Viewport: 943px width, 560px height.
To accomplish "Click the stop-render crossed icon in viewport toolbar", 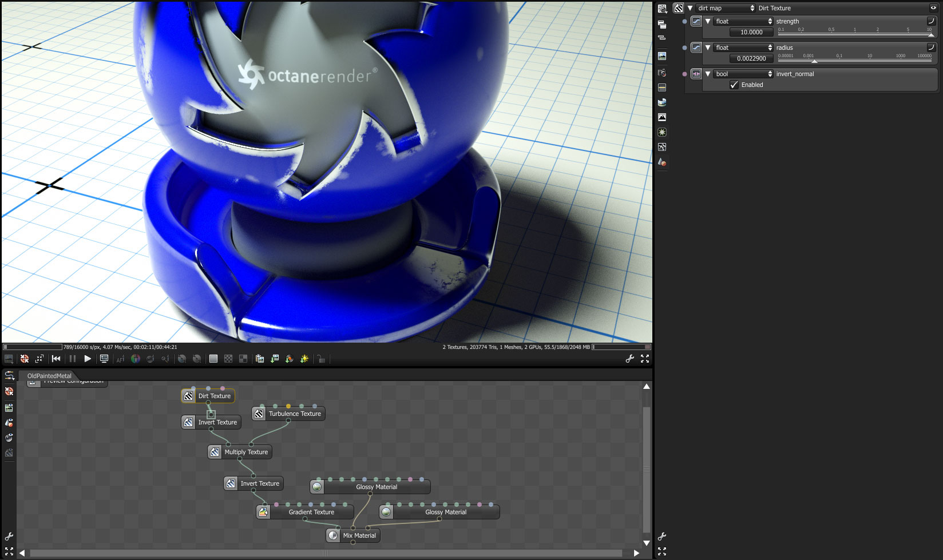I will (25, 359).
